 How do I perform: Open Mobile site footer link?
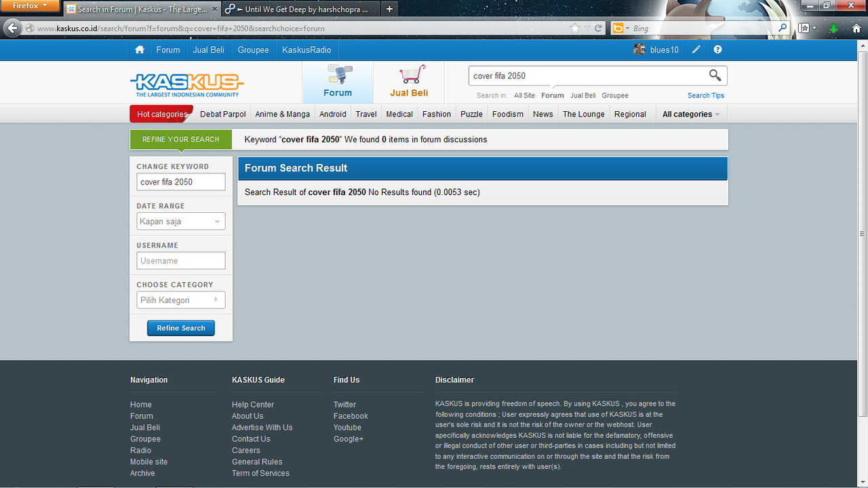tap(149, 462)
